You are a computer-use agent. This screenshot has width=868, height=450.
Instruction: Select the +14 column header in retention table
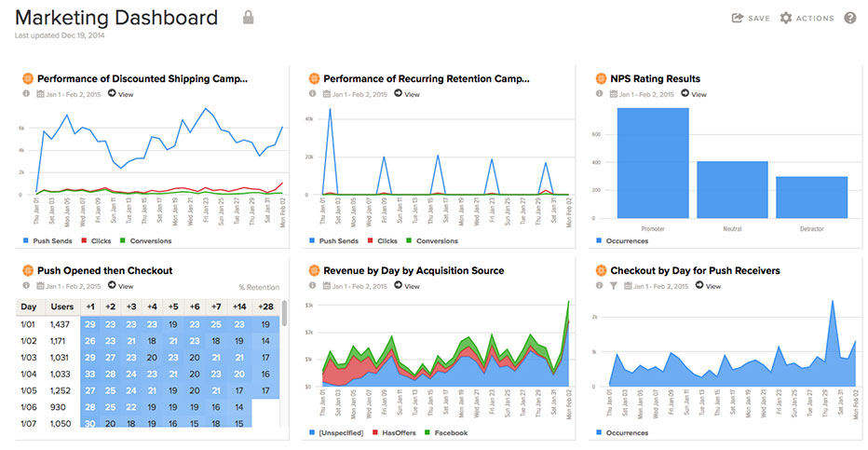(240, 307)
